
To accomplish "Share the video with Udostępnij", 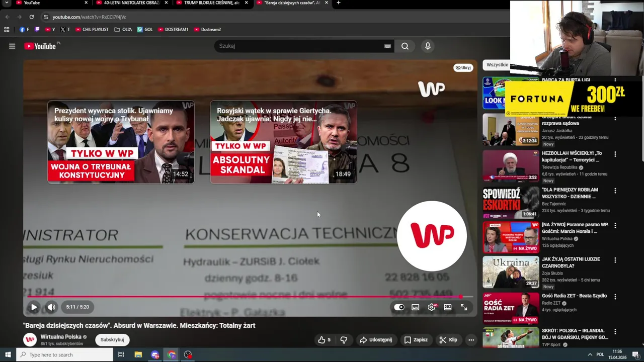I will point(375,340).
